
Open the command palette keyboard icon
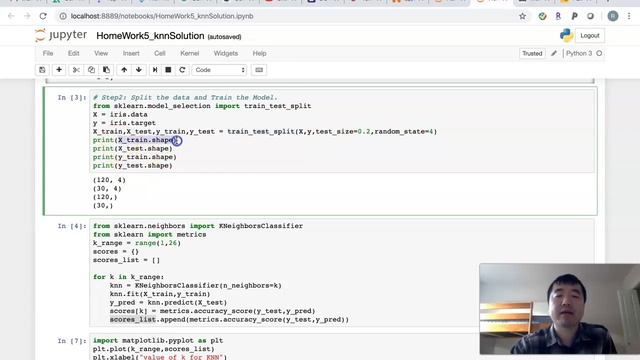(x=259, y=70)
